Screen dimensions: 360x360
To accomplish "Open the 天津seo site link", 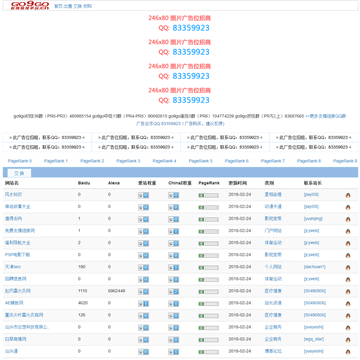I will 13,267.
